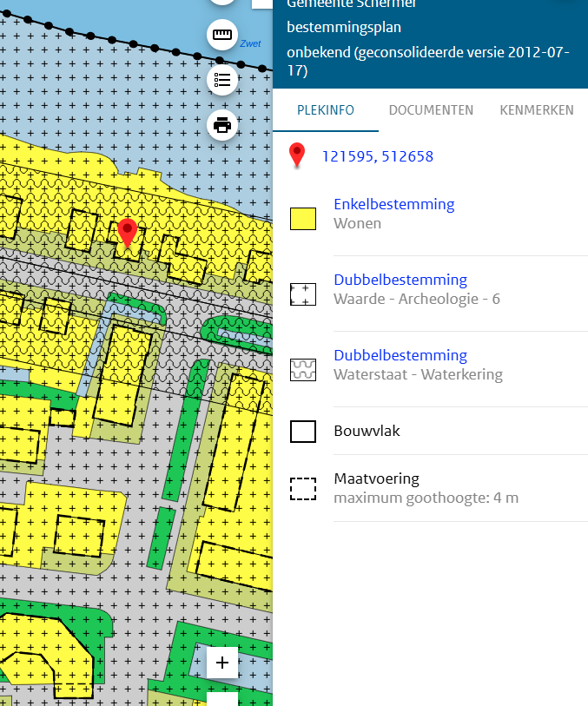This screenshot has width=588, height=706.
Task: Open the map legend list
Action: (222, 80)
